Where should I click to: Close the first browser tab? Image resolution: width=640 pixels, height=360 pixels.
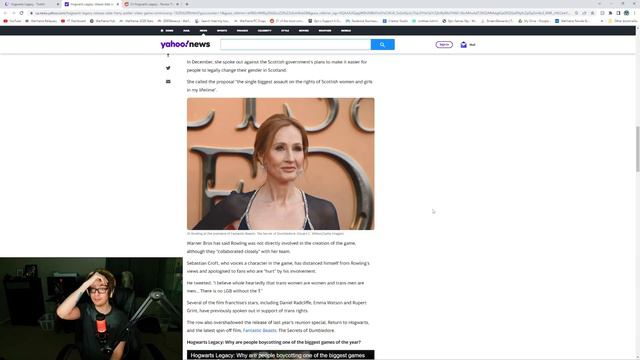pyautogui.click(x=58, y=4)
